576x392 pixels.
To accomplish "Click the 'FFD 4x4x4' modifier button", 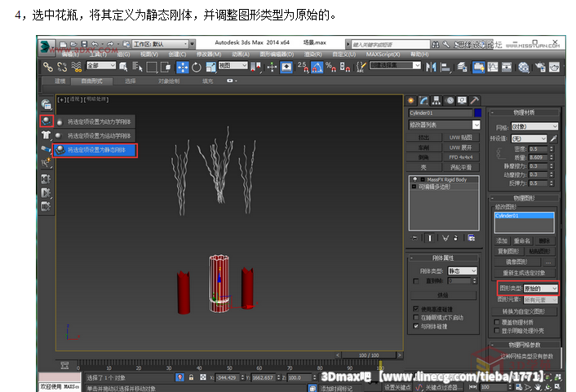I will coord(461,157).
